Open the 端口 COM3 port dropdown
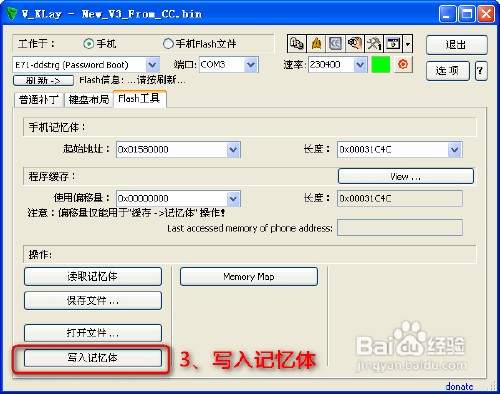The image size is (500, 394). [251, 65]
